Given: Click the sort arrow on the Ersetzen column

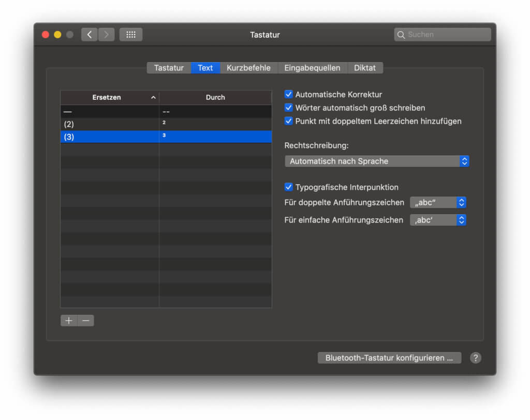Looking at the screenshot, I should [x=153, y=97].
